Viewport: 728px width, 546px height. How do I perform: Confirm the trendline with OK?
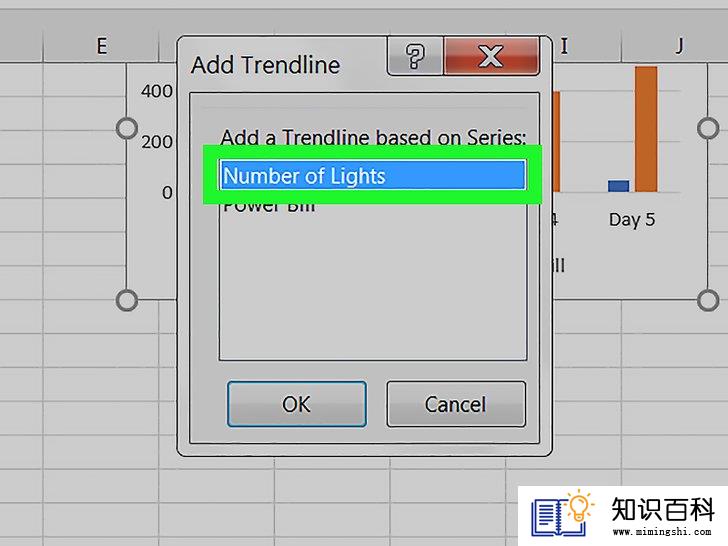(297, 404)
